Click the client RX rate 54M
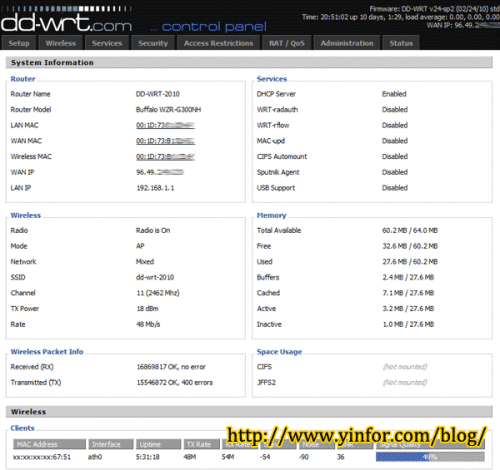Image resolution: width=500 pixels, height=470 pixels. click(228, 457)
